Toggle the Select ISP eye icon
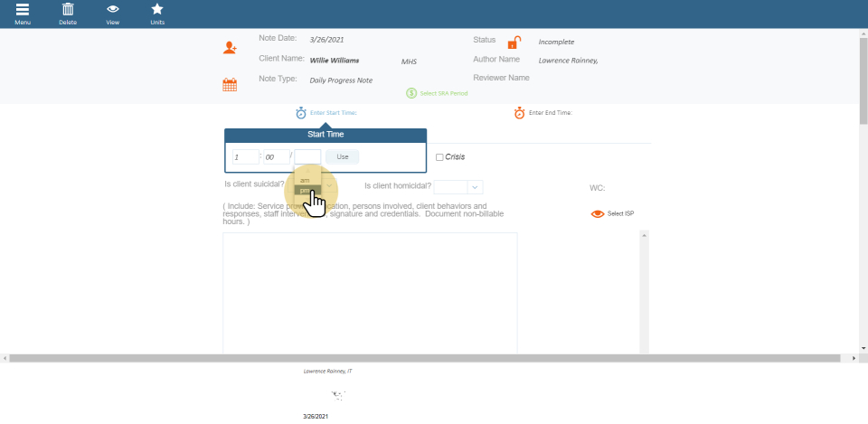868x424 pixels. (x=597, y=214)
